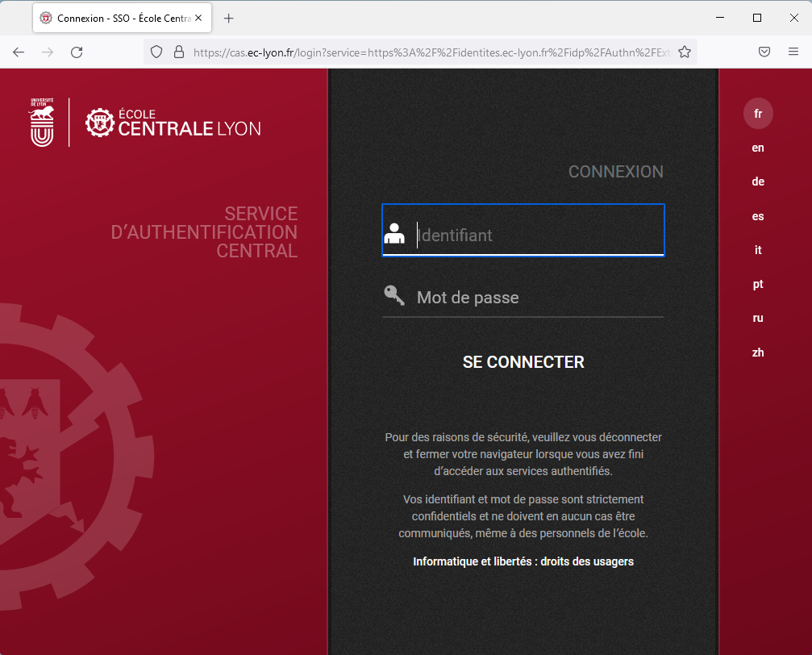Select English as the page language
The image size is (812, 655).
click(757, 148)
